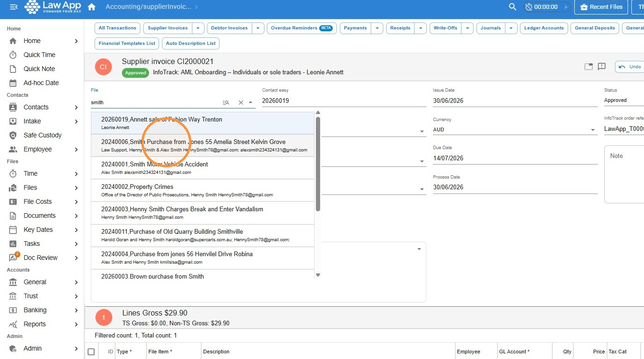Collapse the sidebar with the hamburger menu icon
This screenshot has width=644, height=359.
pyautogui.click(x=14, y=7)
